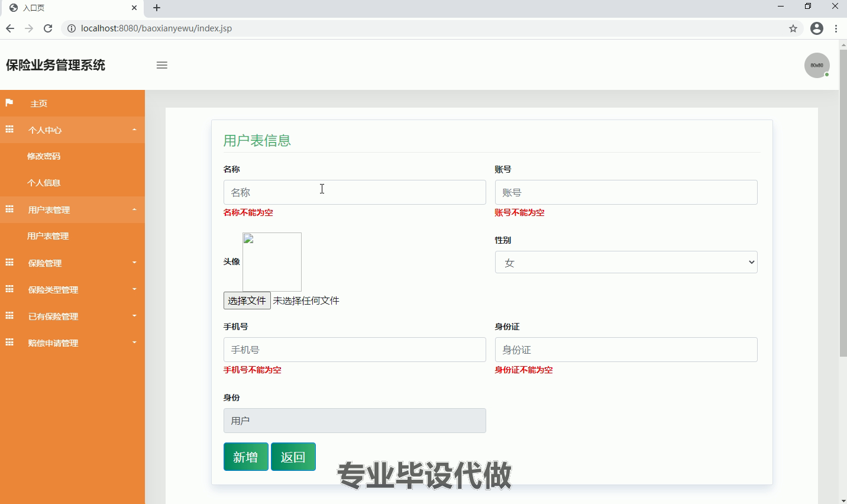Click the grid icon beside 保险管理
The image size is (847, 504).
click(9, 263)
